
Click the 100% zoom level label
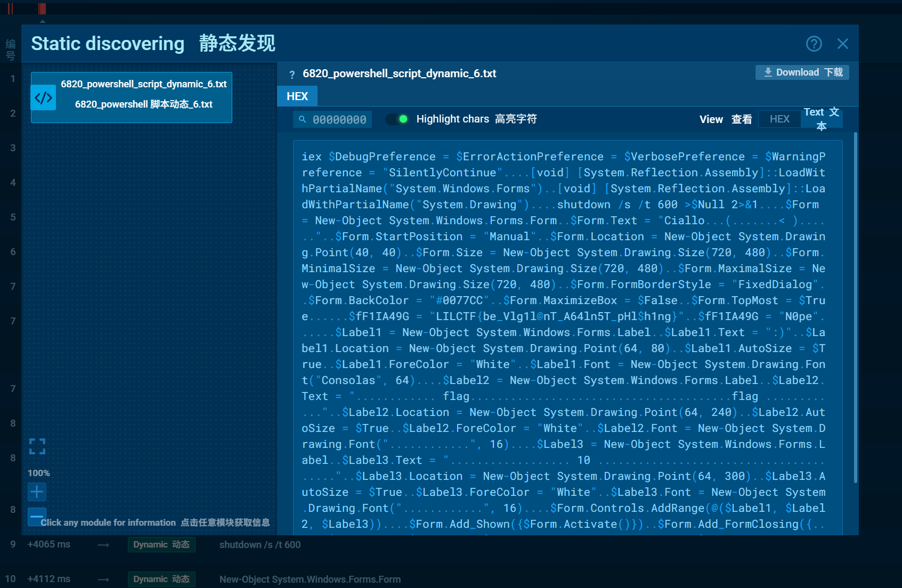point(39,473)
